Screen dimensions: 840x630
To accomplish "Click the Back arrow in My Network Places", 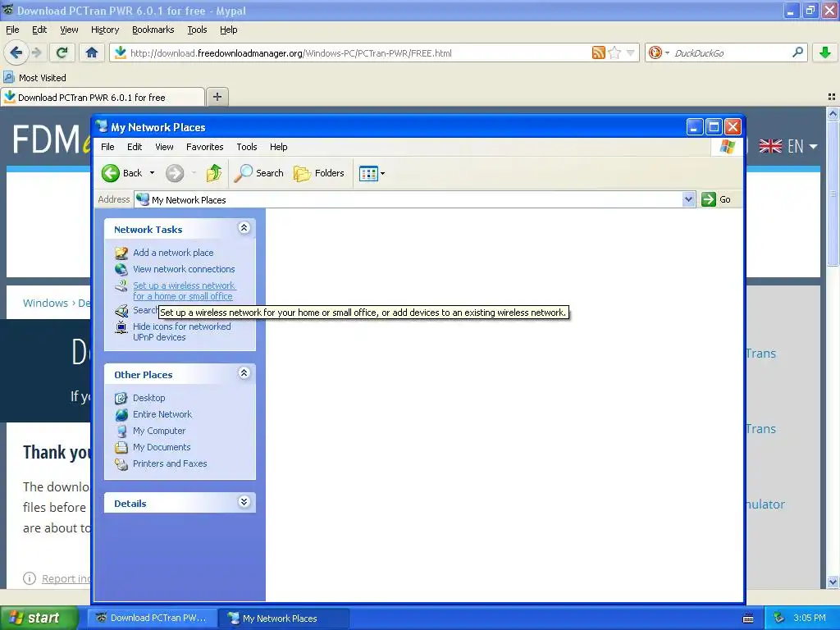I will tap(111, 173).
